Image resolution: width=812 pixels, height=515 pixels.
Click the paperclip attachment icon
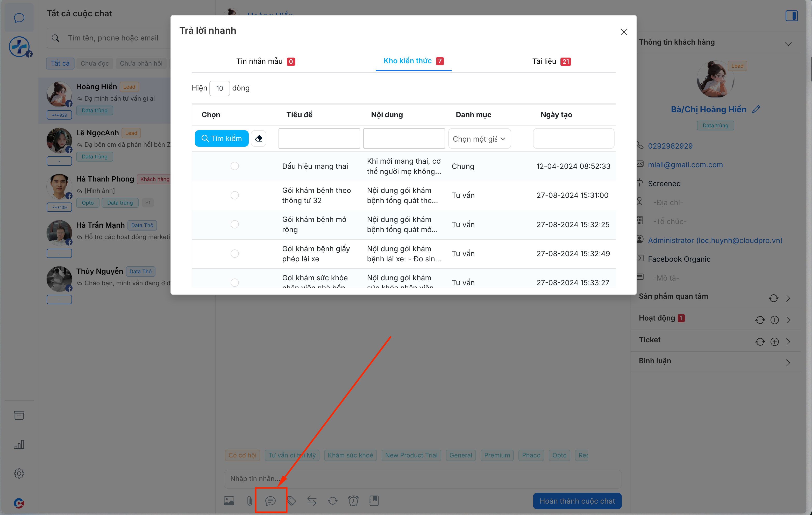250,501
